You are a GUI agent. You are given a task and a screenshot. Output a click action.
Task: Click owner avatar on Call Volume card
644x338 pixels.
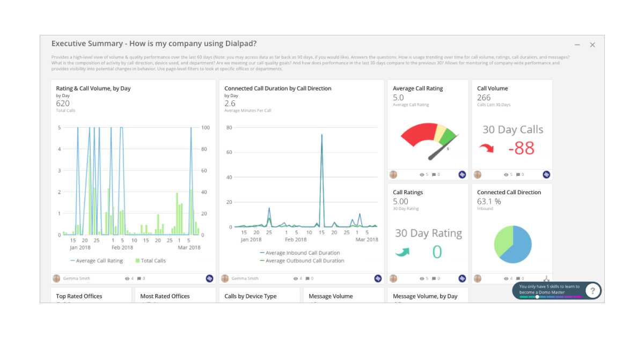[x=478, y=174]
